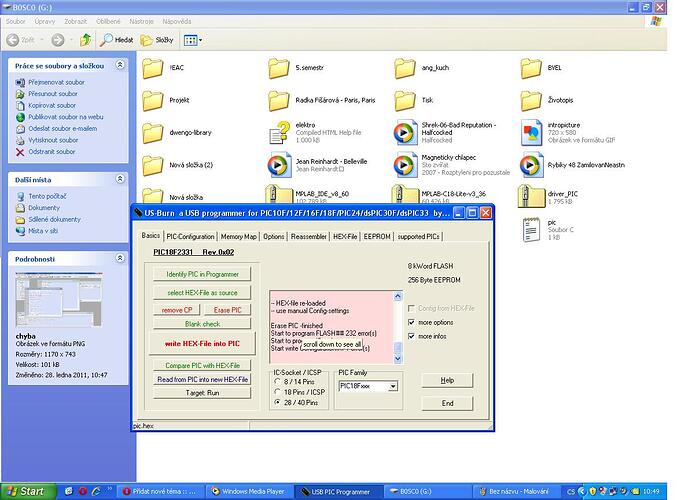Open the PIC Family dropdown
Image resolution: width=677 pixels, height=500 pixels.
(x=392, y=386)
